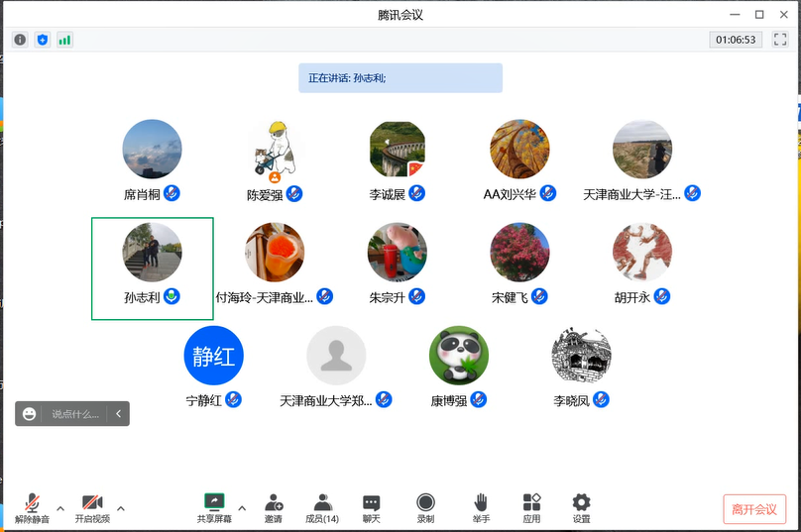Turn on camera with 开启视频
The image size is (801, 532).
point(92,507)
